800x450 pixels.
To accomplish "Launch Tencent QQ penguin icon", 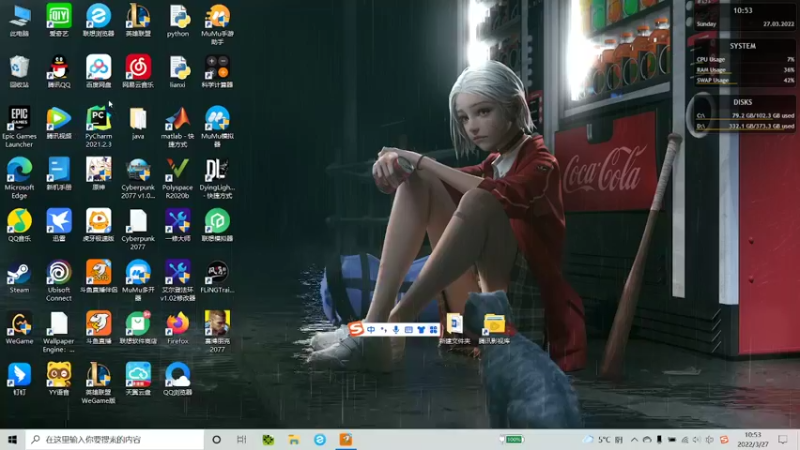I will tap(59, 71).
